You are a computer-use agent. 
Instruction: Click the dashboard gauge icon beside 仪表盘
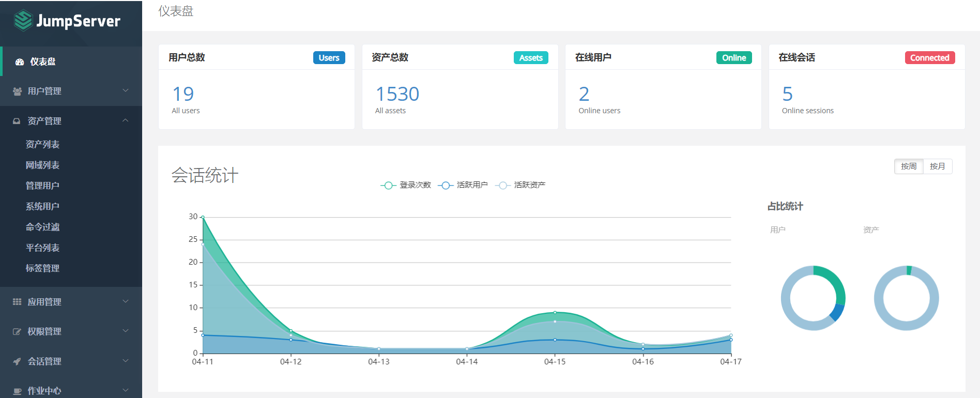20,62
